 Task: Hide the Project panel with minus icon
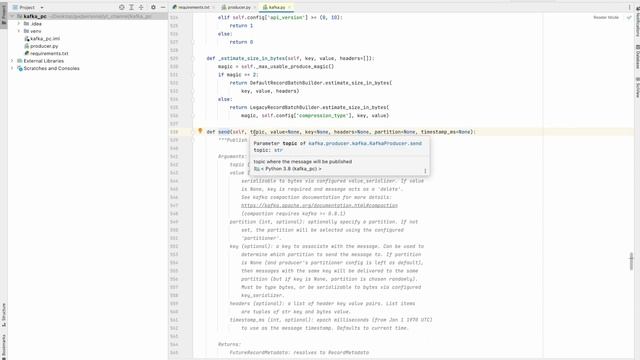coord(163,7)
